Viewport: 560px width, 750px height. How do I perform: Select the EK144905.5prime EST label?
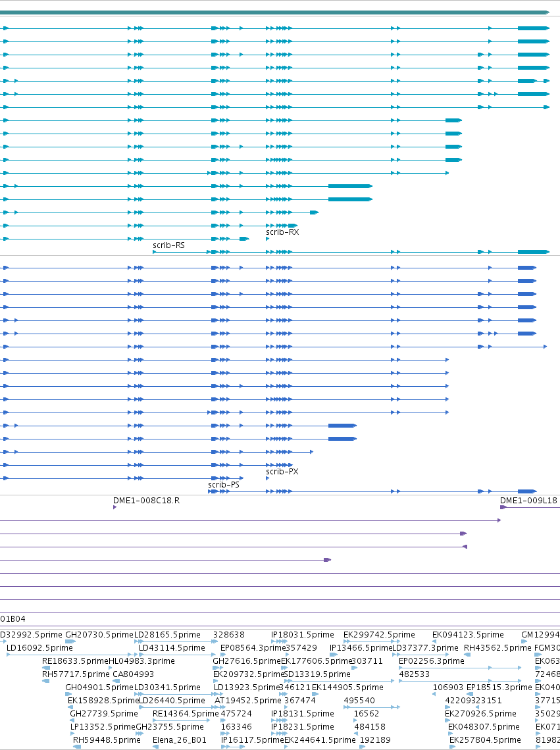tap(347, 687)
